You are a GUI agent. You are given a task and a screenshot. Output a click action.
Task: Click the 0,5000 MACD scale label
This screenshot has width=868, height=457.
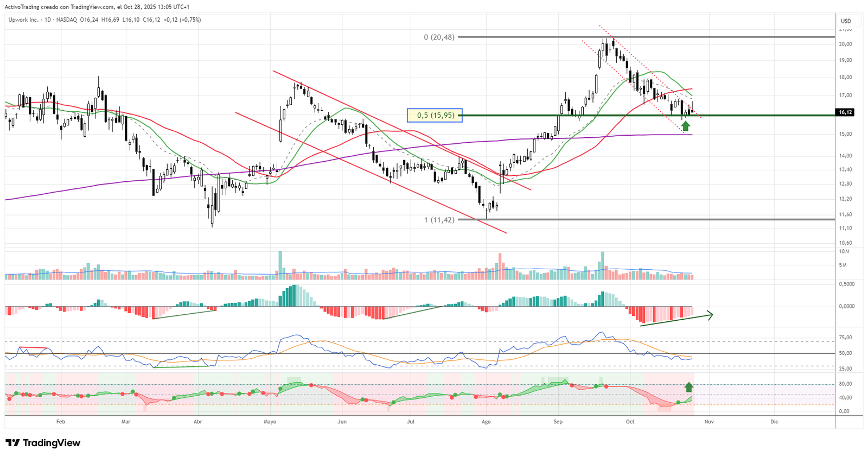[x=846, y=284]
